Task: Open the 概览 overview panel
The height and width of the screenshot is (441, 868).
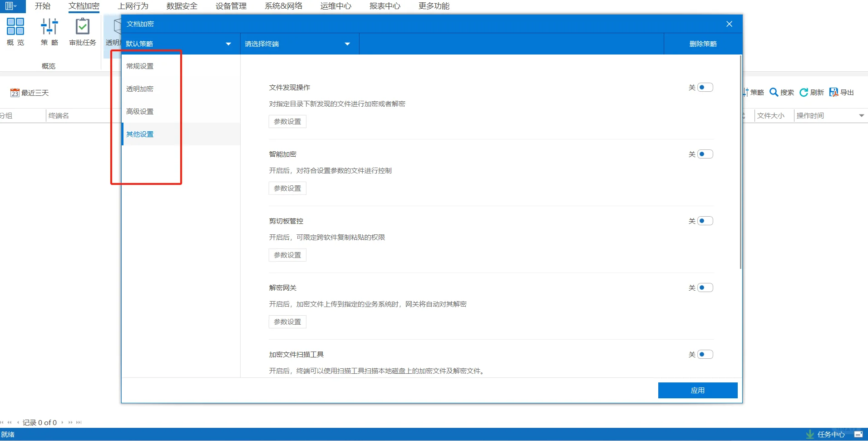Action: 15,32
